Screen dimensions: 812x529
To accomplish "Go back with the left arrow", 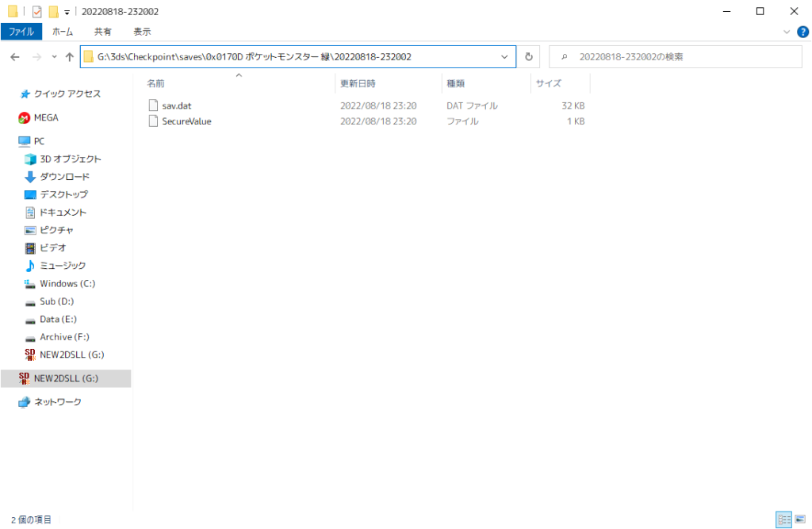I will (x=15, y=57).
